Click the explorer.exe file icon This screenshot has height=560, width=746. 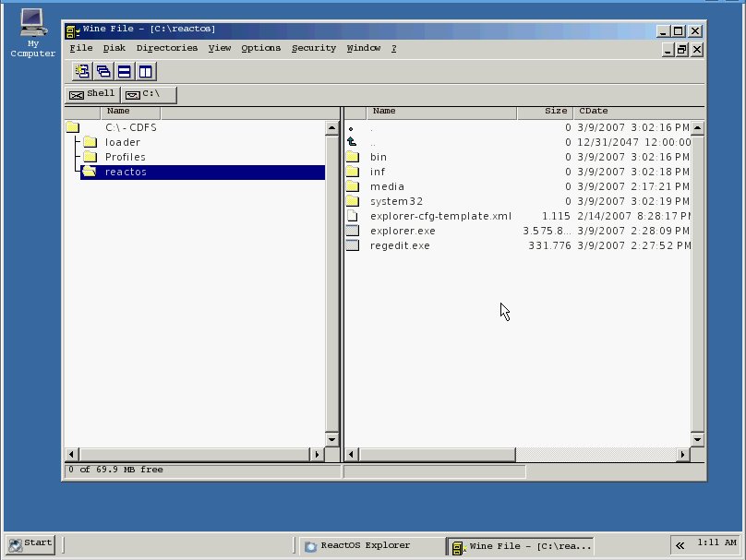352,231
